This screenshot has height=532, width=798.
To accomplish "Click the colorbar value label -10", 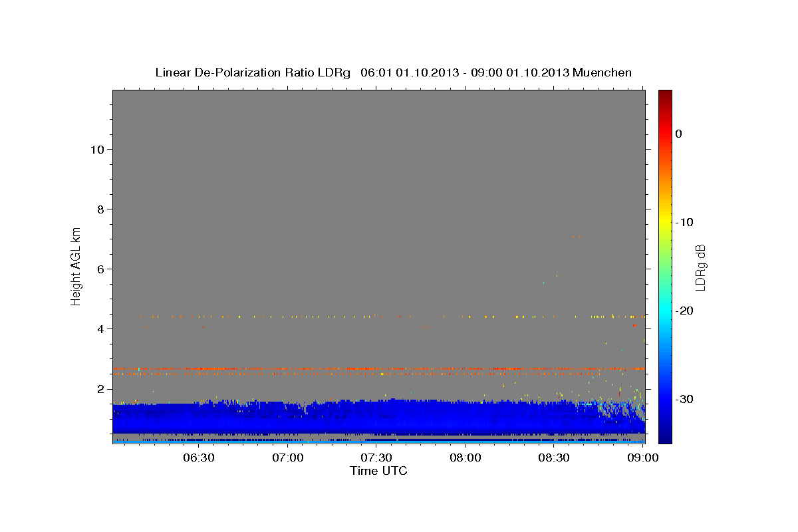I will point(685,222).
